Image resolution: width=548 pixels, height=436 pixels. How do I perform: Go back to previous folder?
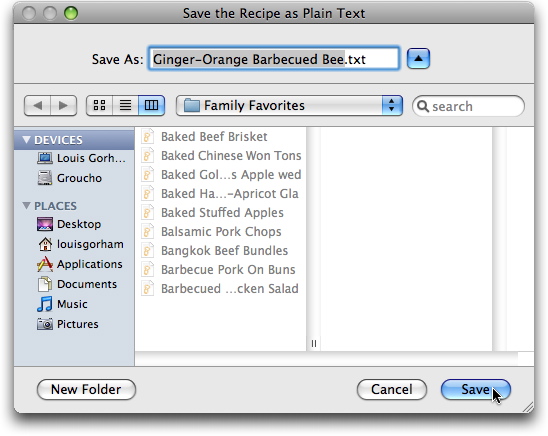pyautogui.click(x=37, y=105)
